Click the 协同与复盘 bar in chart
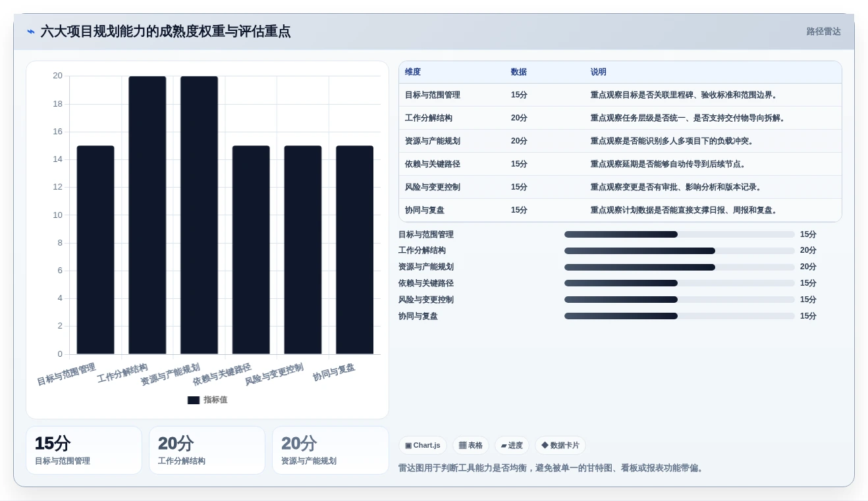Image resolution: width=868 pixels, height=501 pixels. (x=355, y=250)
